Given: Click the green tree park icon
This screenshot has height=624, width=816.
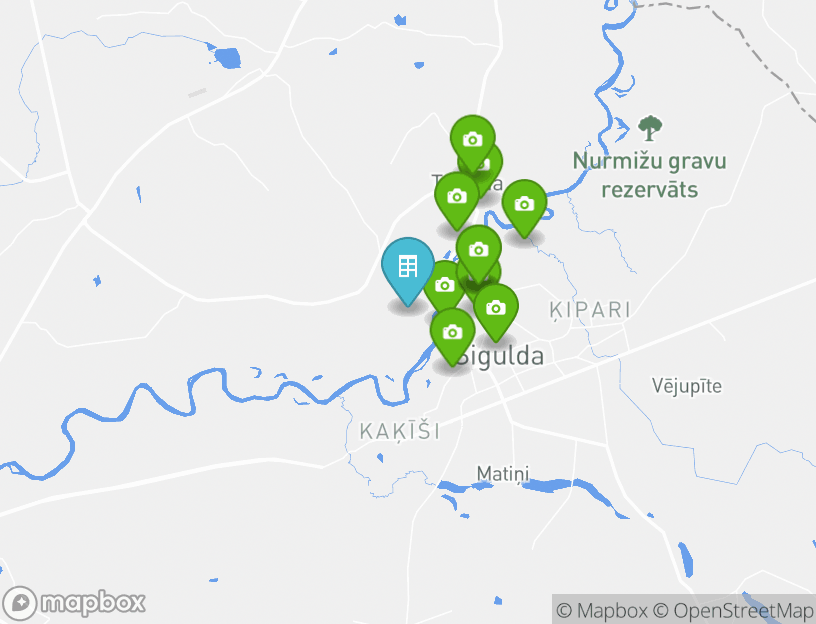Looking at the screenshot, I should pos(650,128).
